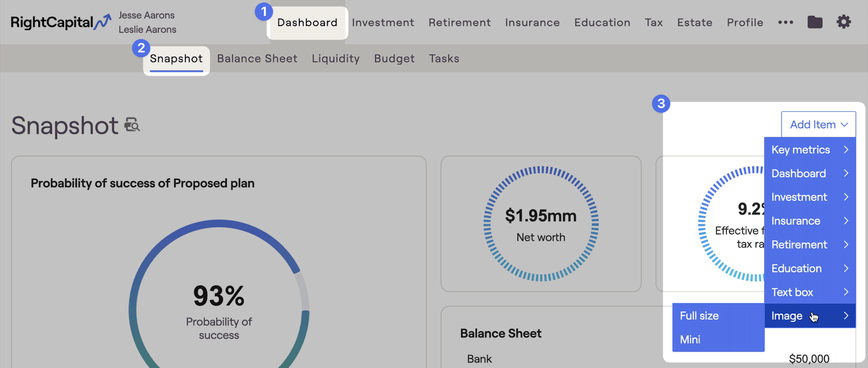The image size is (868, 368).
Task: Open the Liquidity sub-tab
Action: [336, 59]
